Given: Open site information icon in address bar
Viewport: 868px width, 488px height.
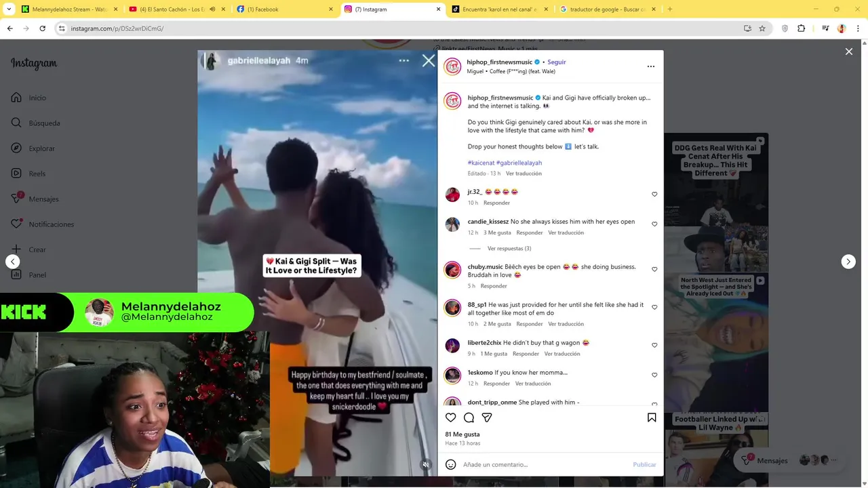Looking at the screenshot, I should [x=62, y=28].
